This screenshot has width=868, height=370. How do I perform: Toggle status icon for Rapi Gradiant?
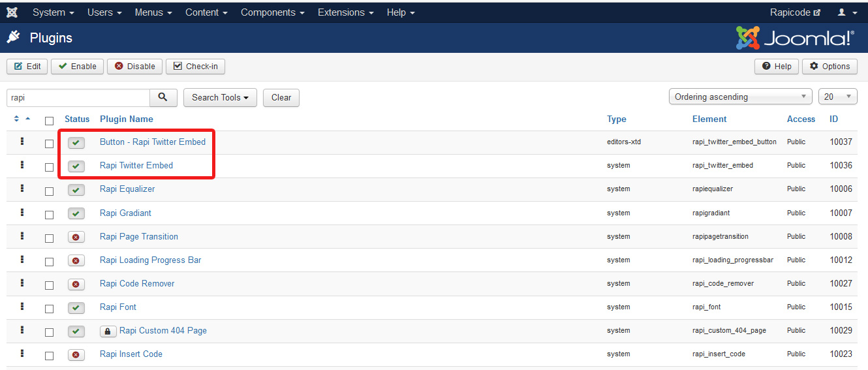pyautogui.click(x=76, y=214)
